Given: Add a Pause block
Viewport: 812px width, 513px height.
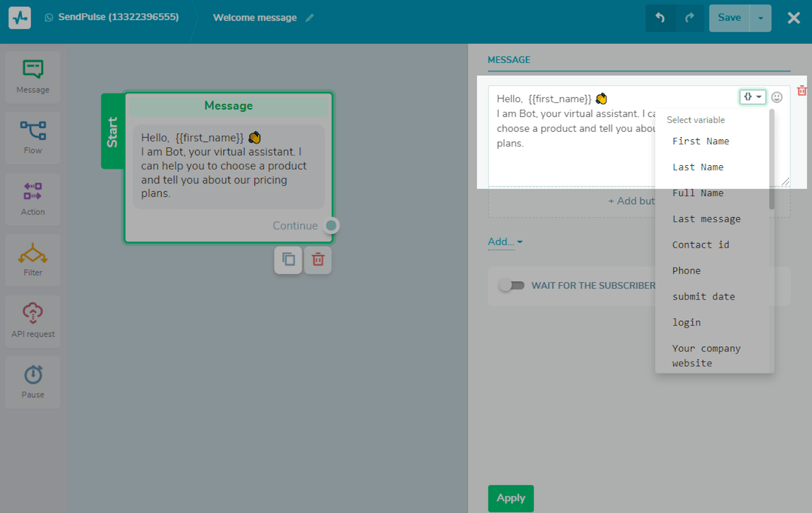Looking at the screenshot, I should click(33, 382).
